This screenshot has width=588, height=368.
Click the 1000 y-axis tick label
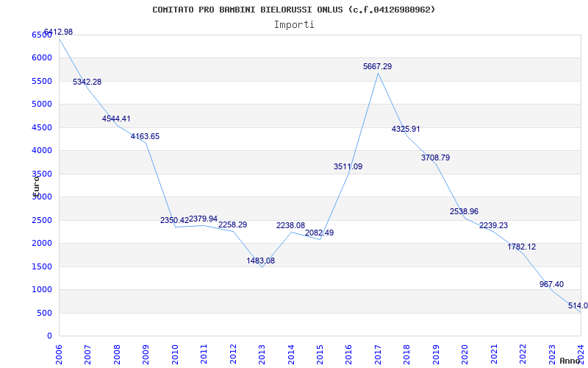42,290
